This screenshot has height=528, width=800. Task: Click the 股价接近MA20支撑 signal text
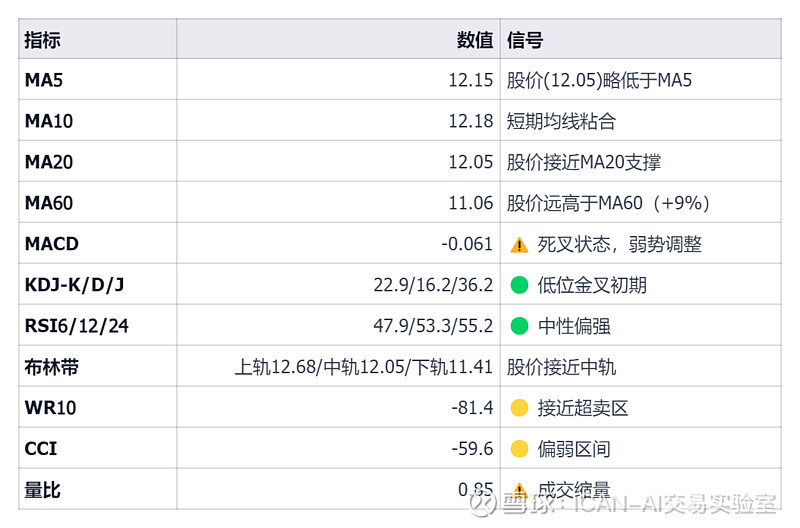pos(584,162)
